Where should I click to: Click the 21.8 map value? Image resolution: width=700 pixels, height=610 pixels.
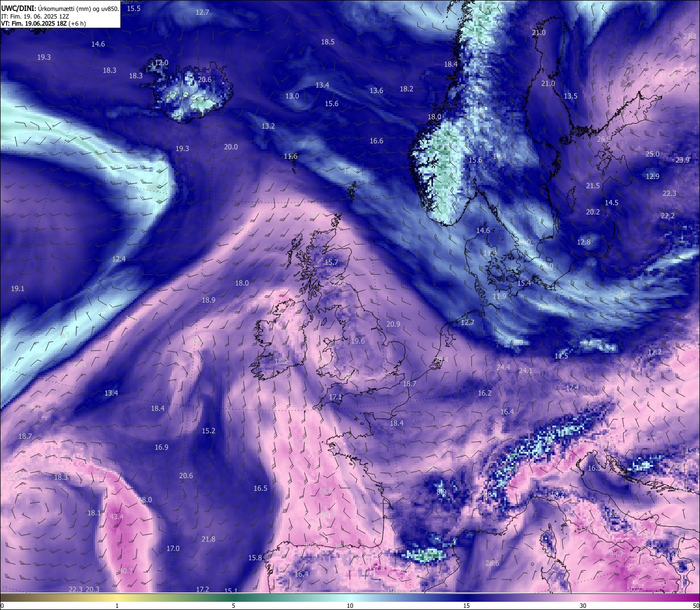pyautogui.click(x=208, y=539)
